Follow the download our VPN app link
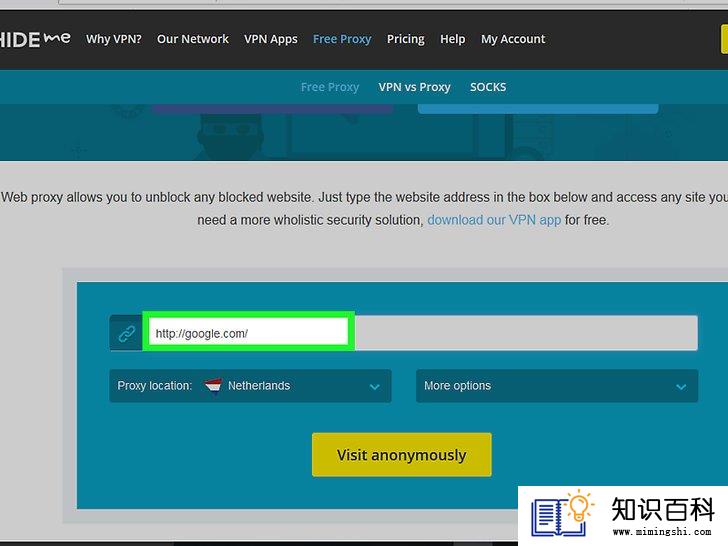 (x=494, y=220)
